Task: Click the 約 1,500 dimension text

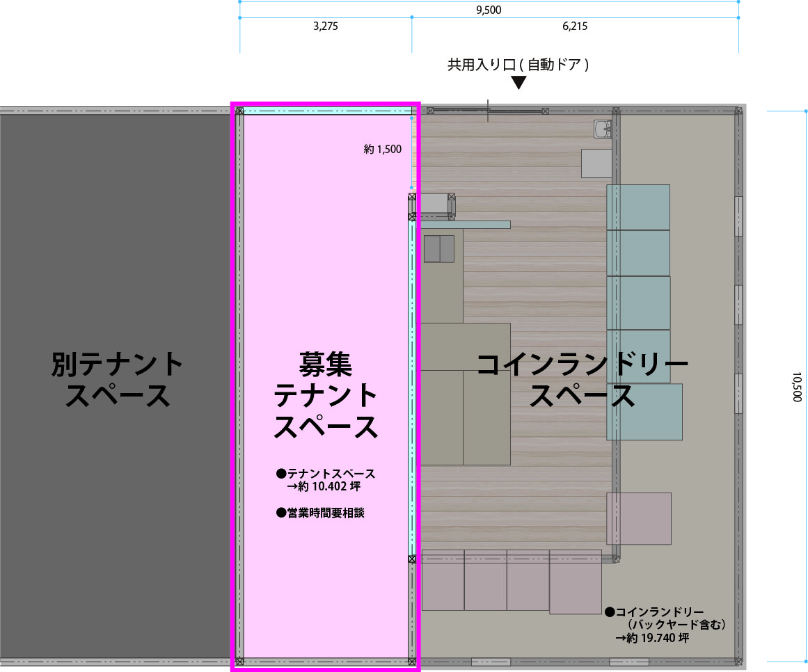Action: pos(382,150)
